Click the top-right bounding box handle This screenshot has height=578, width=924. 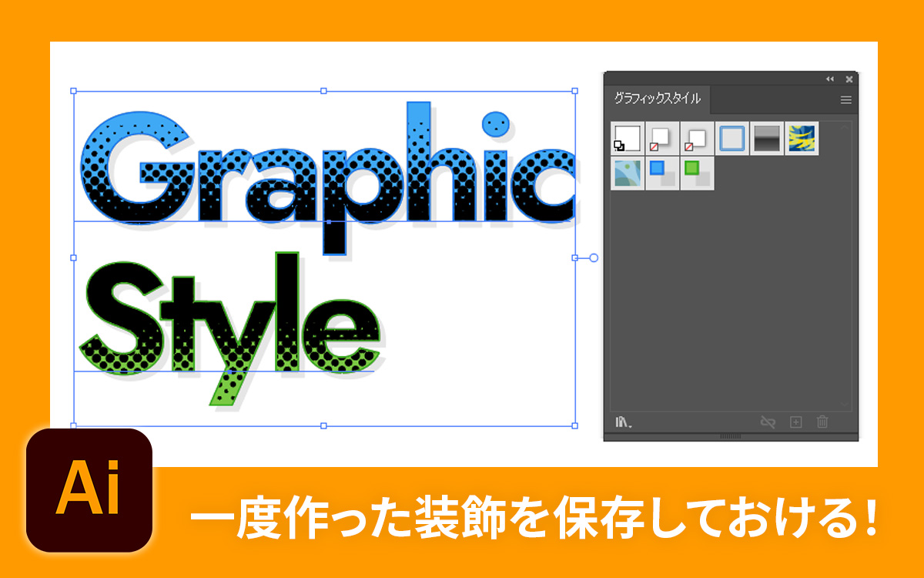click(574, 91)
